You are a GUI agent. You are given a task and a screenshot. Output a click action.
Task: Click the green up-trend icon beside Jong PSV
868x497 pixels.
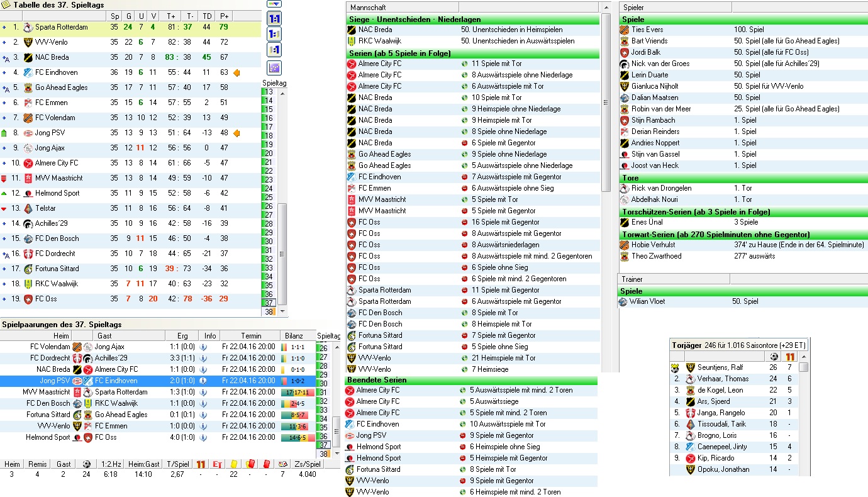pos(4,133)
